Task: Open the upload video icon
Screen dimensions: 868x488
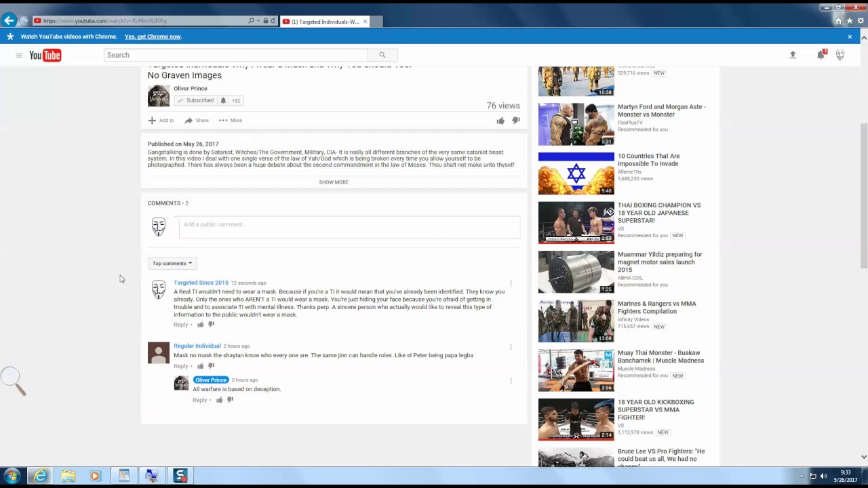Action: [793, 55]
